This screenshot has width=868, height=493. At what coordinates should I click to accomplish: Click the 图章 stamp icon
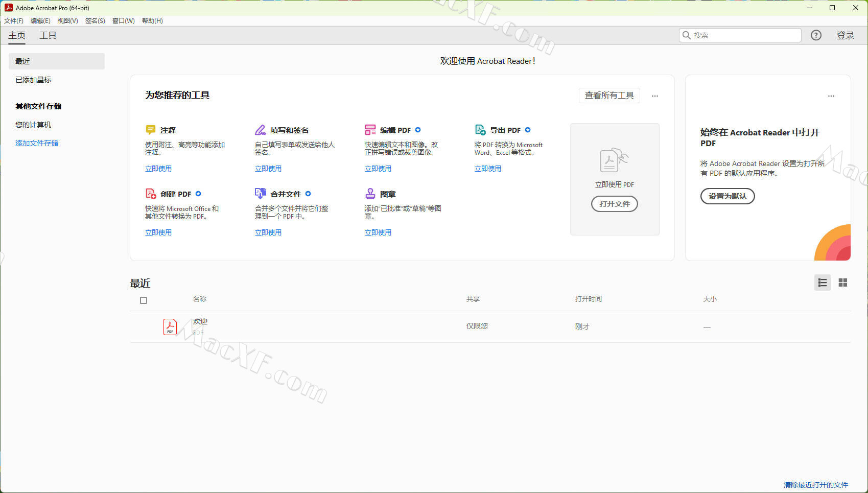coord(370,194)
